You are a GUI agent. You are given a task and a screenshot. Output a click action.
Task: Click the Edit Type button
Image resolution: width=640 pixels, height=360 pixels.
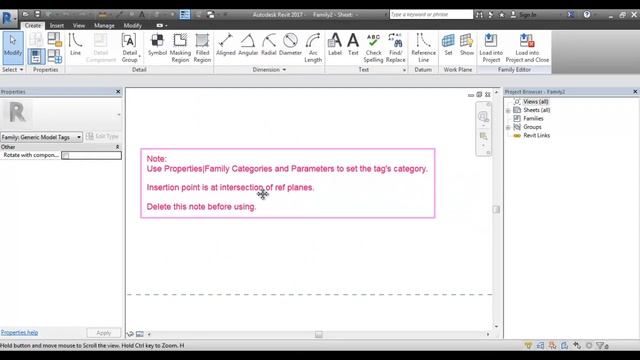tap(103, 136)
